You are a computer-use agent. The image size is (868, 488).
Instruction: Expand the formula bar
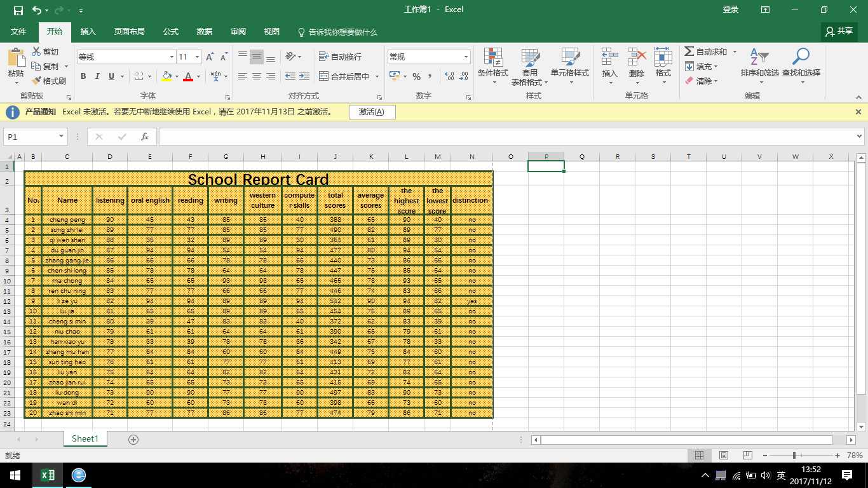pos(860,136)
